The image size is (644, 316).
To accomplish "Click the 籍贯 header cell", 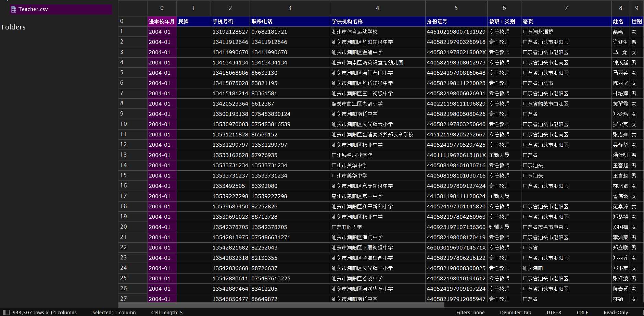I will (x=566, y=21).
